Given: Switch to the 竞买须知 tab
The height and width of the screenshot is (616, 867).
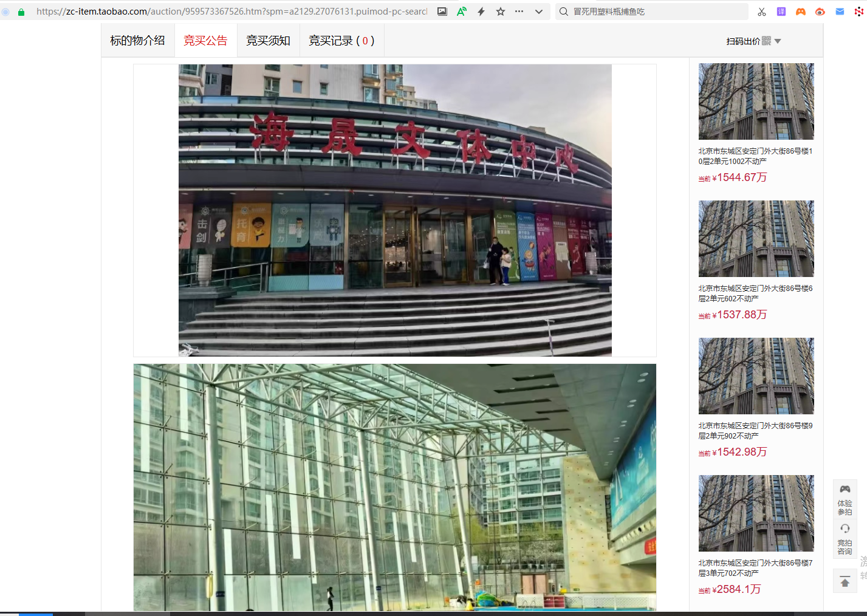Looking at the screenshot, I should point(268,41).
